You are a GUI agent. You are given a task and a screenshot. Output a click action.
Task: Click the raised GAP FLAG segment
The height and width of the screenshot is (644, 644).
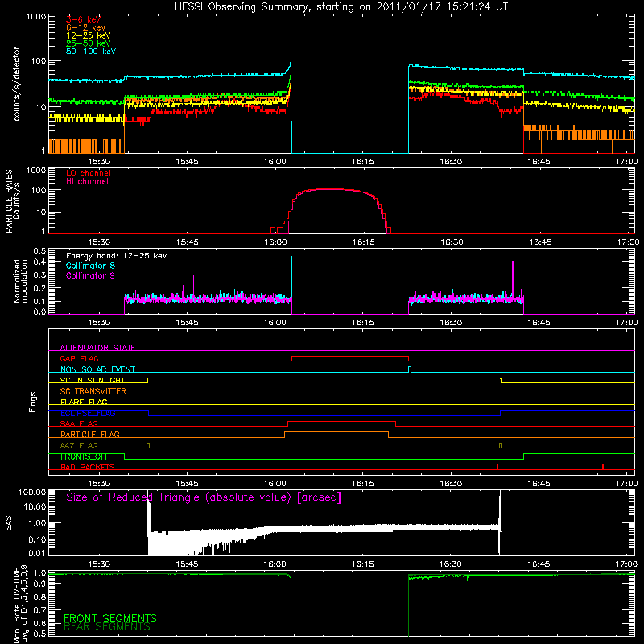pyautogui.click(x=350, y=357)
